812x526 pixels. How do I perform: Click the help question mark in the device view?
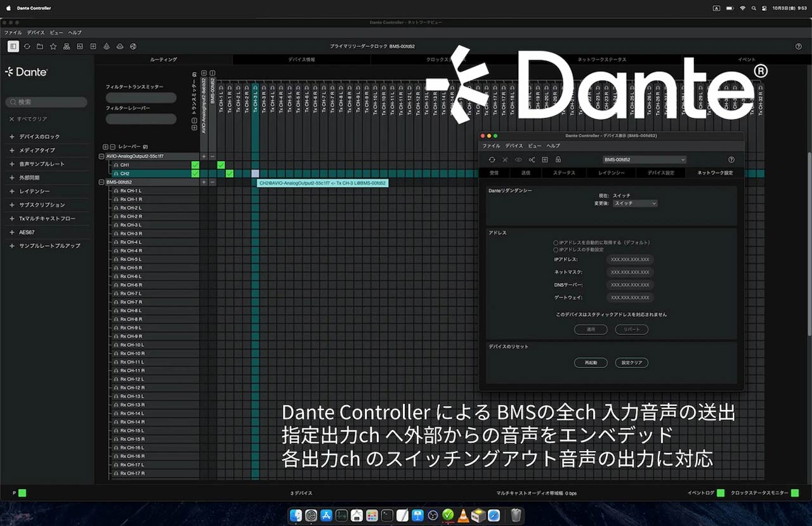(x=731, y=160)
